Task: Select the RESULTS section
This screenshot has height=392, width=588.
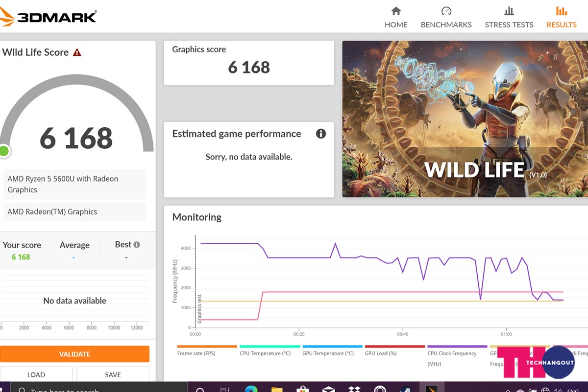Action: pyautogui.click(x=562, y=18)
